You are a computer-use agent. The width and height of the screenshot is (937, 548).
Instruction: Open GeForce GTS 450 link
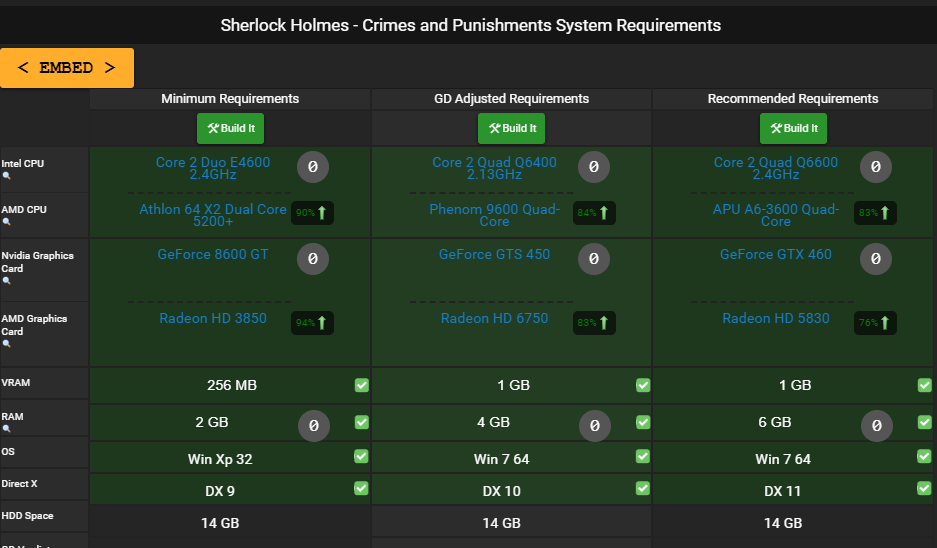click(x=494, y=254)
